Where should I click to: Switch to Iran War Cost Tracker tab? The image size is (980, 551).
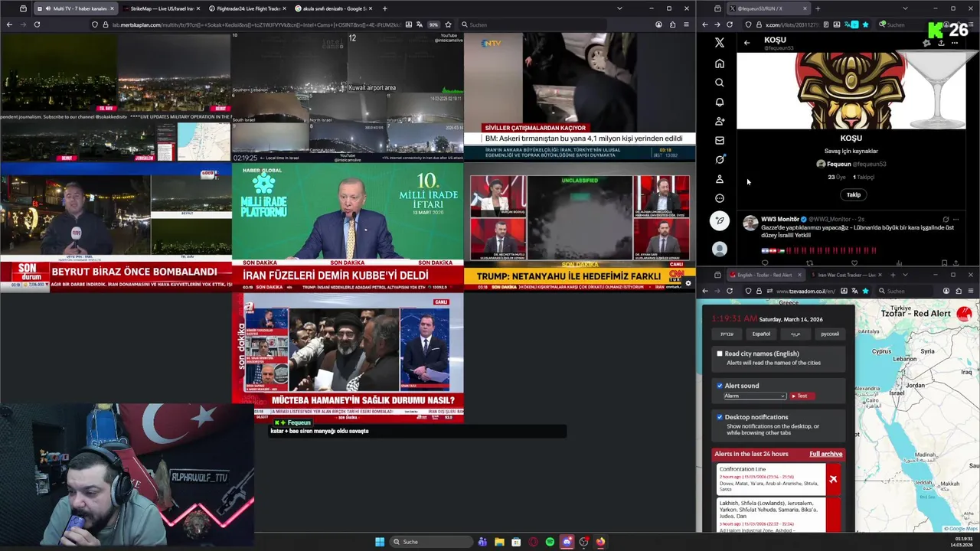click(847, 275)
